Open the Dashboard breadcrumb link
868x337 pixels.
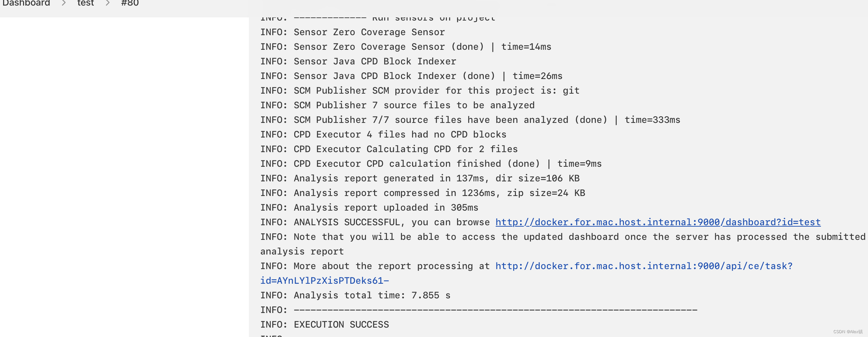[26, 3]
